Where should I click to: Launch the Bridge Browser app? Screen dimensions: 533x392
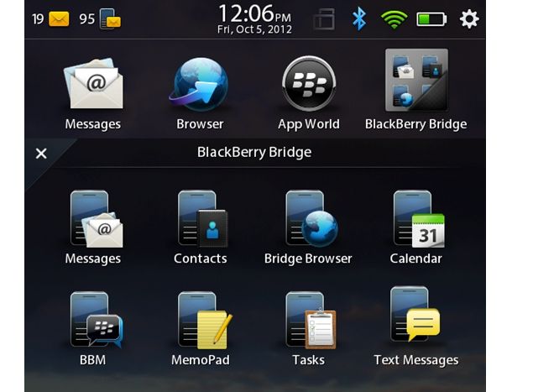311,218
